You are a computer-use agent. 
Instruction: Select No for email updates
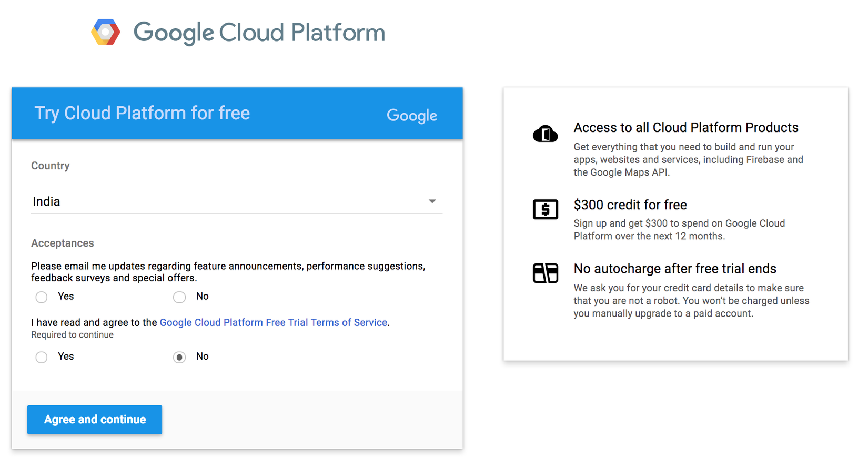[179, 297]
